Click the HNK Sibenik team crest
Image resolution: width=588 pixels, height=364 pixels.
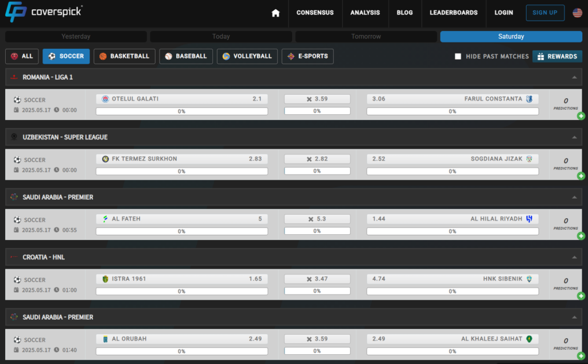529,279
